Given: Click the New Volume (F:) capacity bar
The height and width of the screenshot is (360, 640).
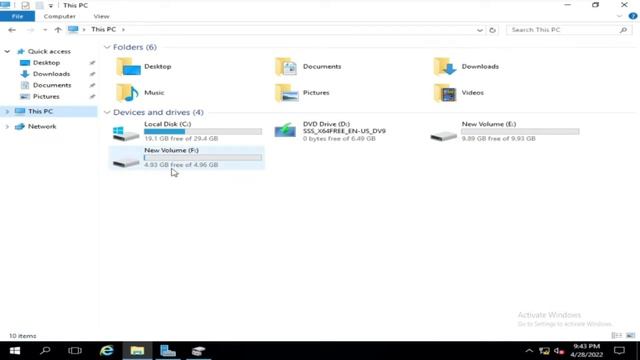Looking at the screenshot, I should click(x=203, y=158).
